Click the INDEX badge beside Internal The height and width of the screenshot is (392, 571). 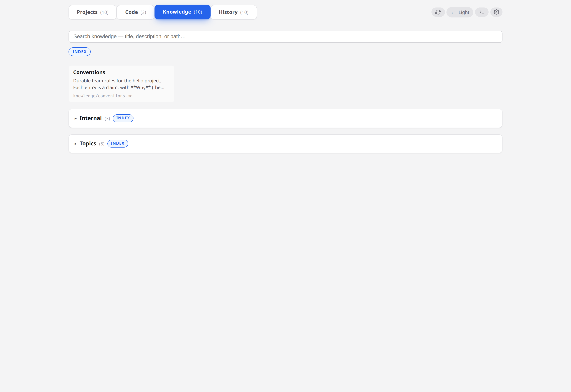coord(123,118)
